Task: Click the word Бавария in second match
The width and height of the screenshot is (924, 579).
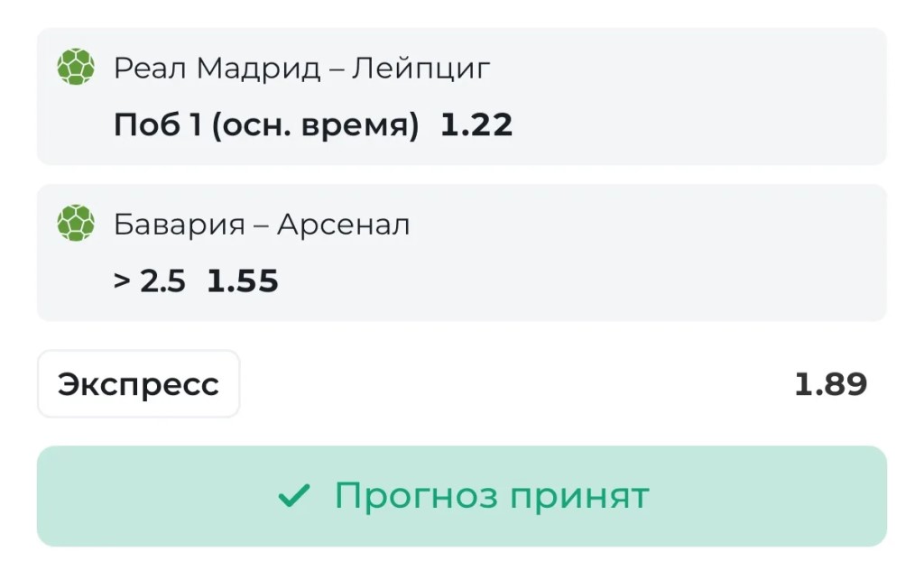Action: [x=180, y=225]
